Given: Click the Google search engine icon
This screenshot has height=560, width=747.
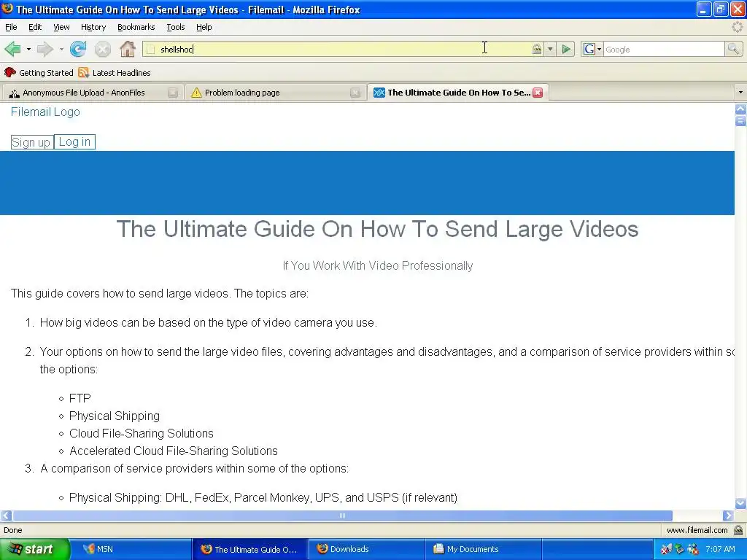Looking at the screenshot, I should click(x=589, y=49).
